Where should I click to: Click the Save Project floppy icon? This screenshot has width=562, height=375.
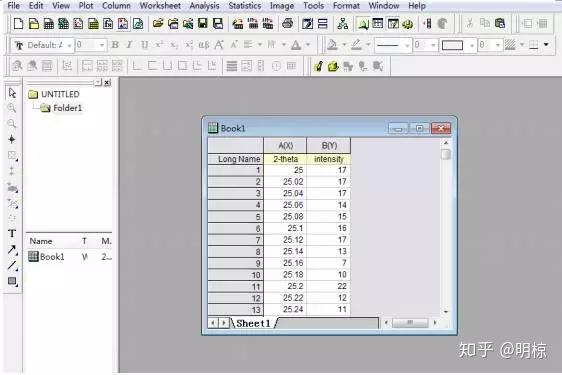coord(203,24)
